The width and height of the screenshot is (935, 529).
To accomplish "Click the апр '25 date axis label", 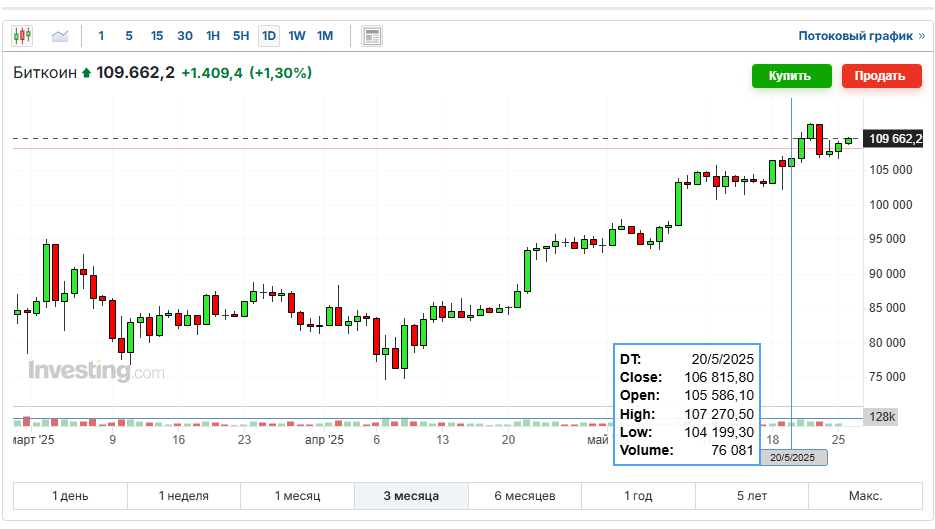I will point(324,440).
